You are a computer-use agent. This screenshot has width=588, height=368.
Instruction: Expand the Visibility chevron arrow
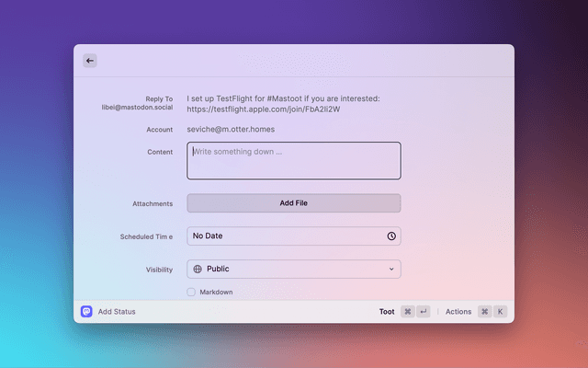coord(391,270)
